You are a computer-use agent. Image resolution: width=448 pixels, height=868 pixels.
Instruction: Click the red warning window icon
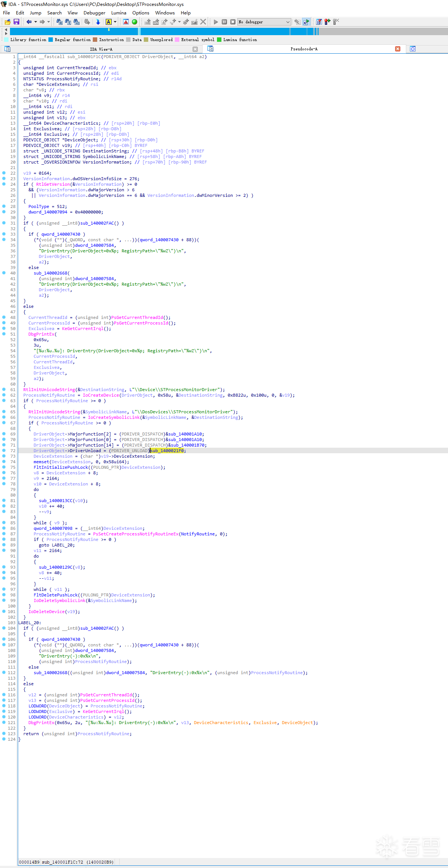pos(126,22)
